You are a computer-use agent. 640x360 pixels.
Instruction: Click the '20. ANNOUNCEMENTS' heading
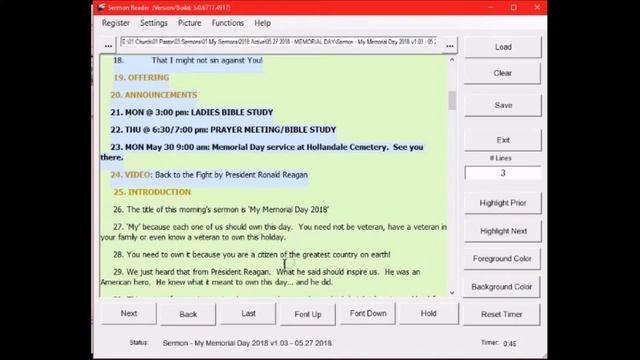153,95
